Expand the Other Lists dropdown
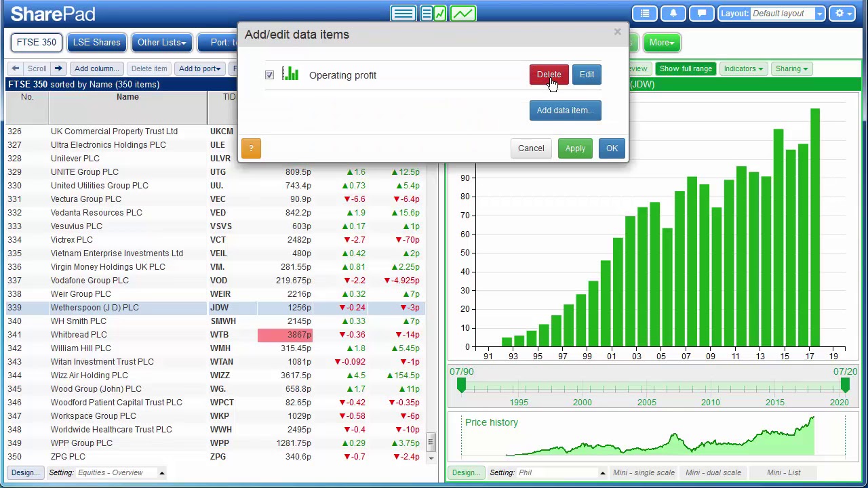 click(161, 43)
